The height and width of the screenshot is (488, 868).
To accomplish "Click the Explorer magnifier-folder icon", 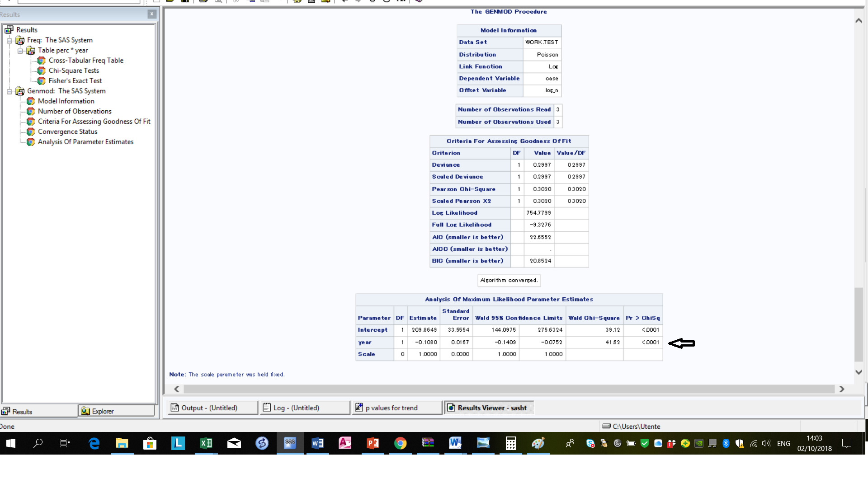I will (85, 411).
